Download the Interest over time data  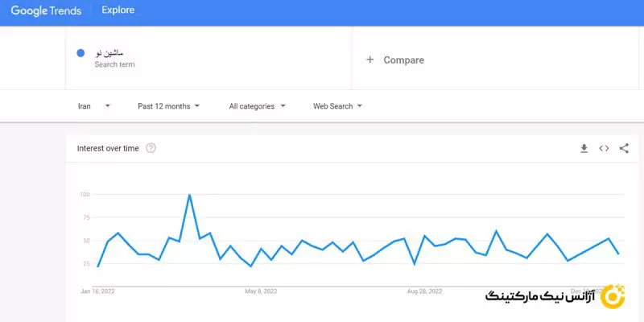584,148
